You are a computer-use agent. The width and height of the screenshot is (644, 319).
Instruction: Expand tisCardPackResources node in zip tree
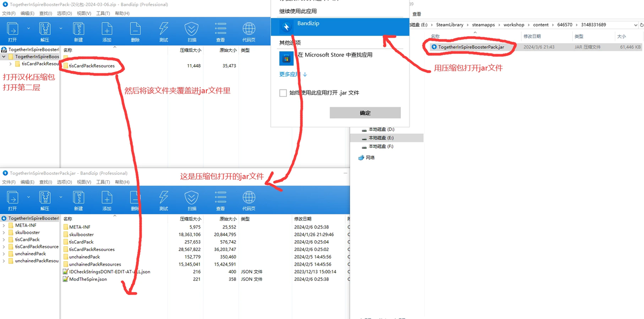tap(10, 64)
